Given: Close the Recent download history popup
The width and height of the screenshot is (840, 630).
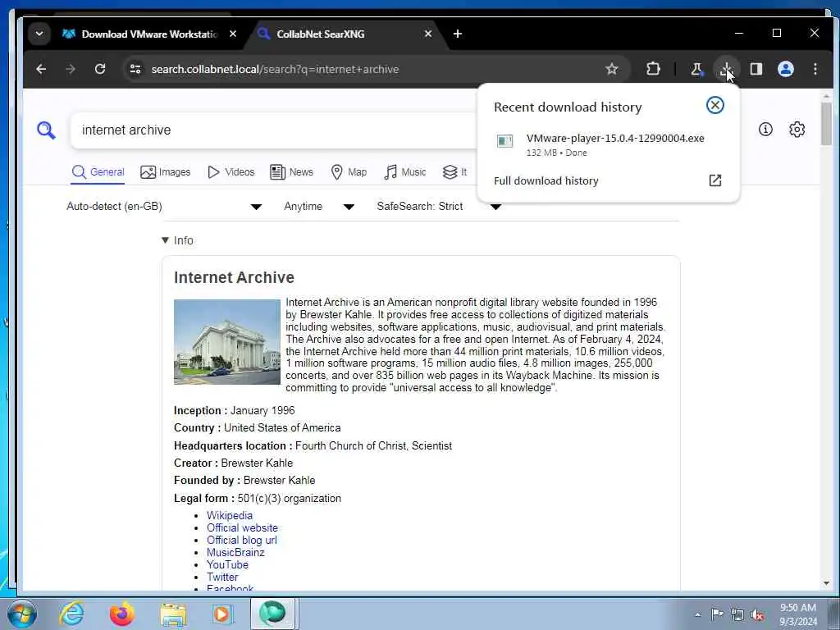Looking at the screenshot, I should tap(714, 105).
